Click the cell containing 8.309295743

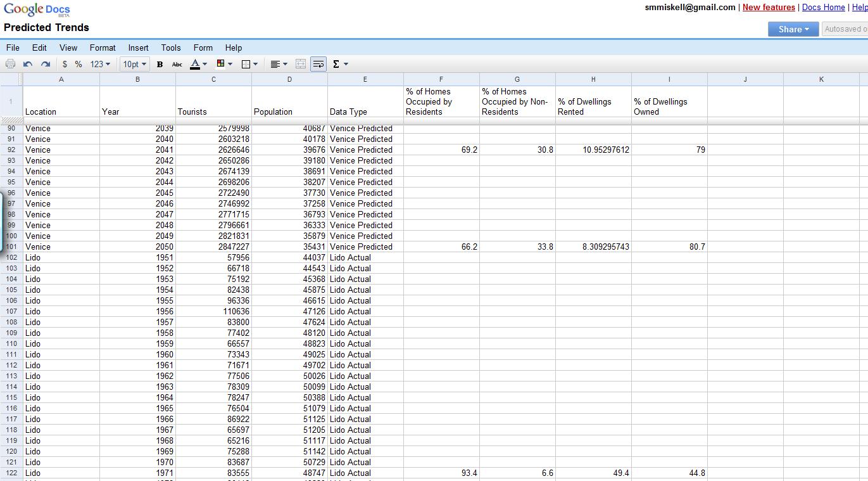point(593,247)
